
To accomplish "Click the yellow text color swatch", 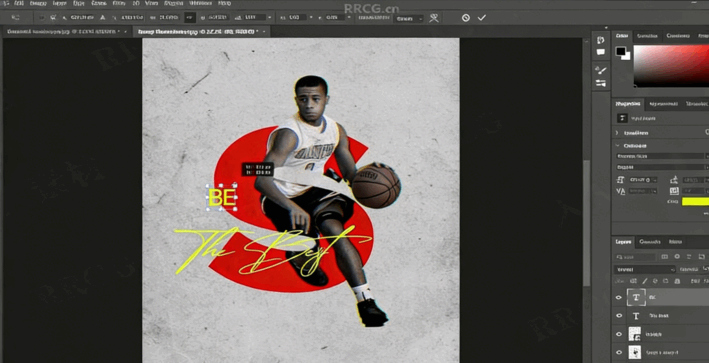I will click(695, 202).
